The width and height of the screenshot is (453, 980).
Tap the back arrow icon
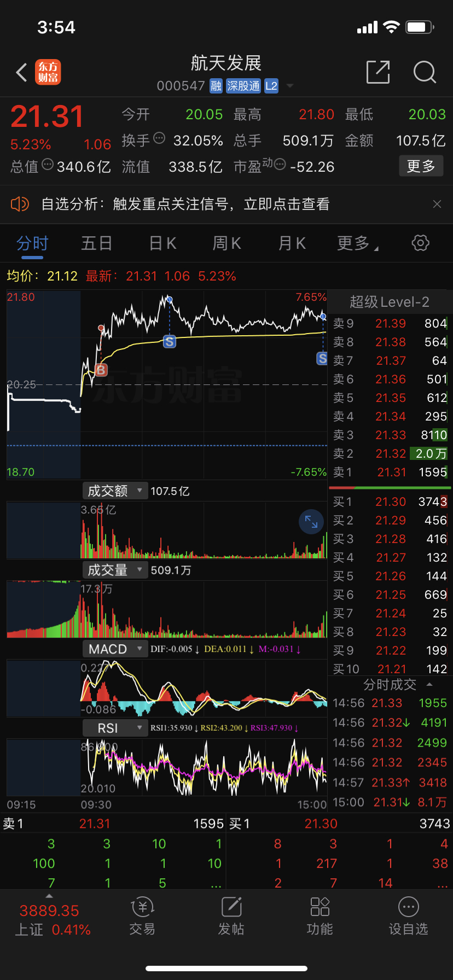22,72
